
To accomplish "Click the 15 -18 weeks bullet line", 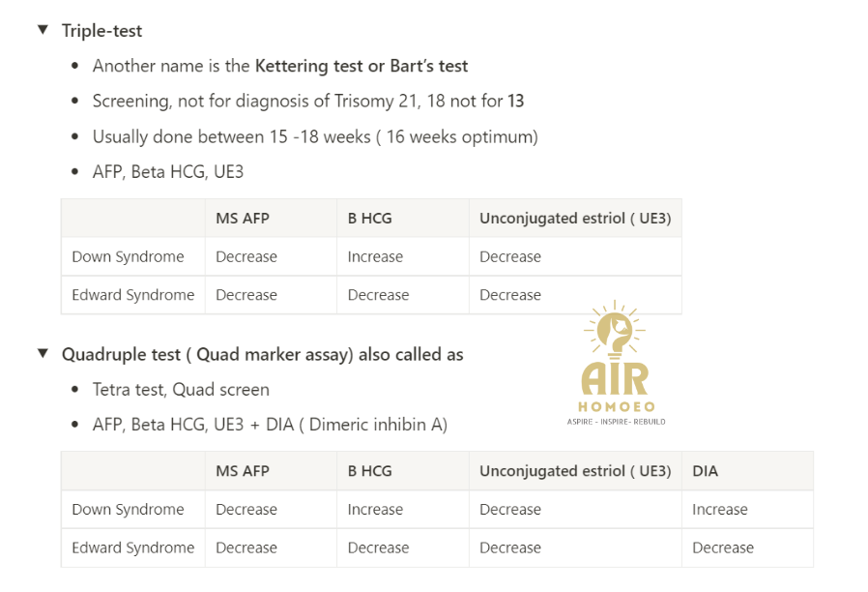I will [x=315, y=136].
